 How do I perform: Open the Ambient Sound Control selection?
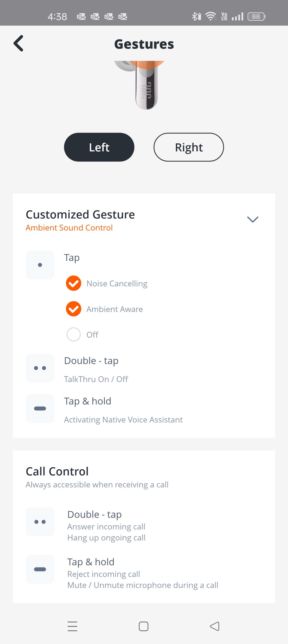[69, 228]
